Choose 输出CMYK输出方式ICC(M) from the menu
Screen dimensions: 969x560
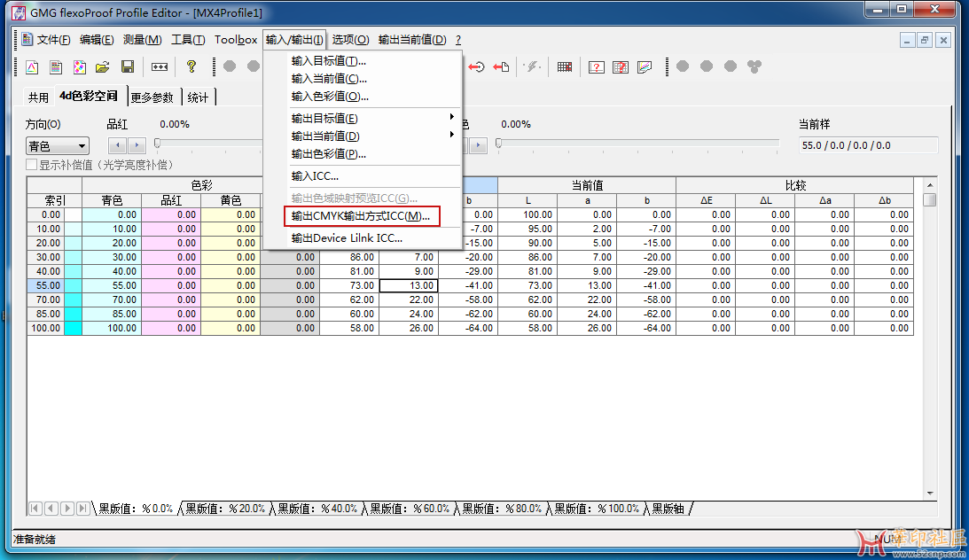click(362, 216)
